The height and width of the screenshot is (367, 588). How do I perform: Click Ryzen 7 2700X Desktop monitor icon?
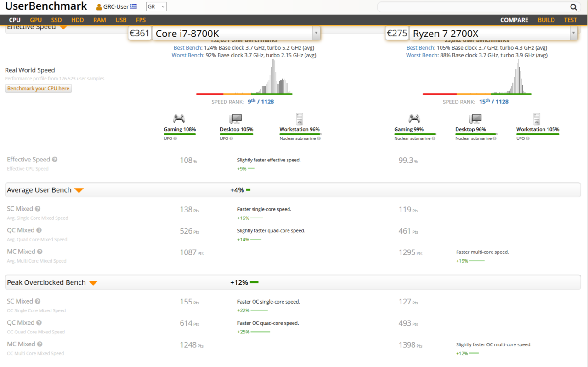(475, 119)
